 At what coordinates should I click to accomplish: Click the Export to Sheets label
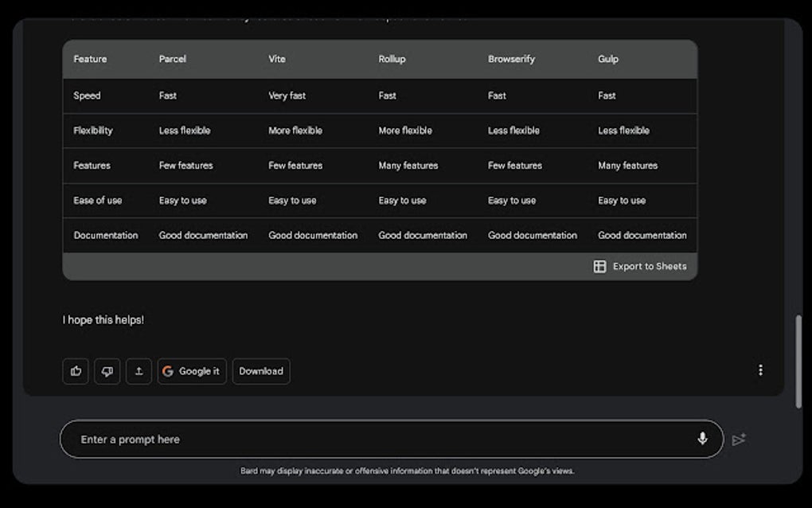(649, 267)
